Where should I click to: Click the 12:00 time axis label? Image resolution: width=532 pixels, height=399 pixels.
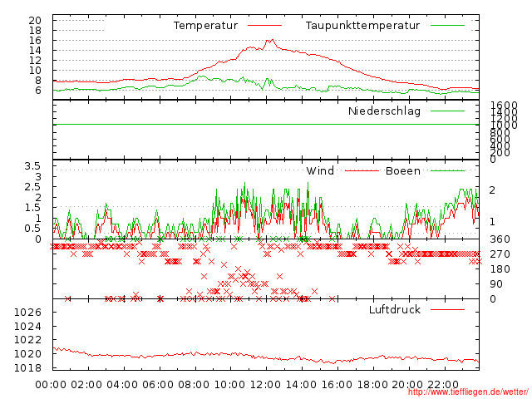click(265, 385)
